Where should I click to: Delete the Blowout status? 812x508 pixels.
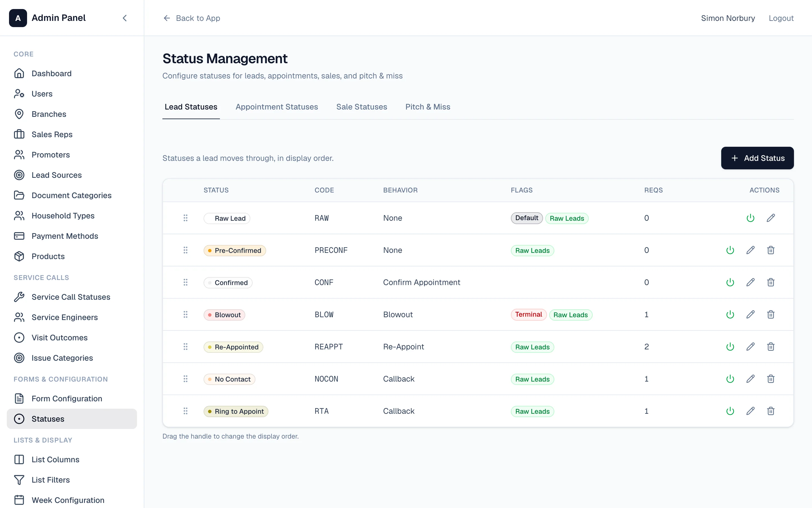click(771, 314)
